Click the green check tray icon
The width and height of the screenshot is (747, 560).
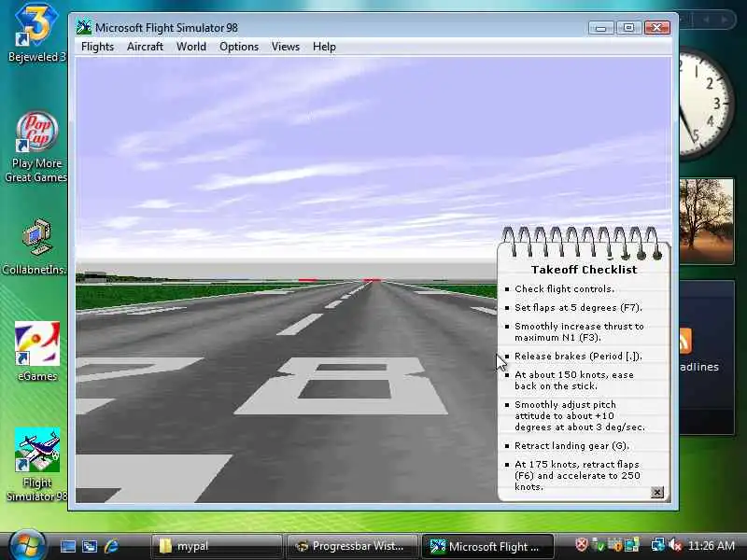click(598, 544)
